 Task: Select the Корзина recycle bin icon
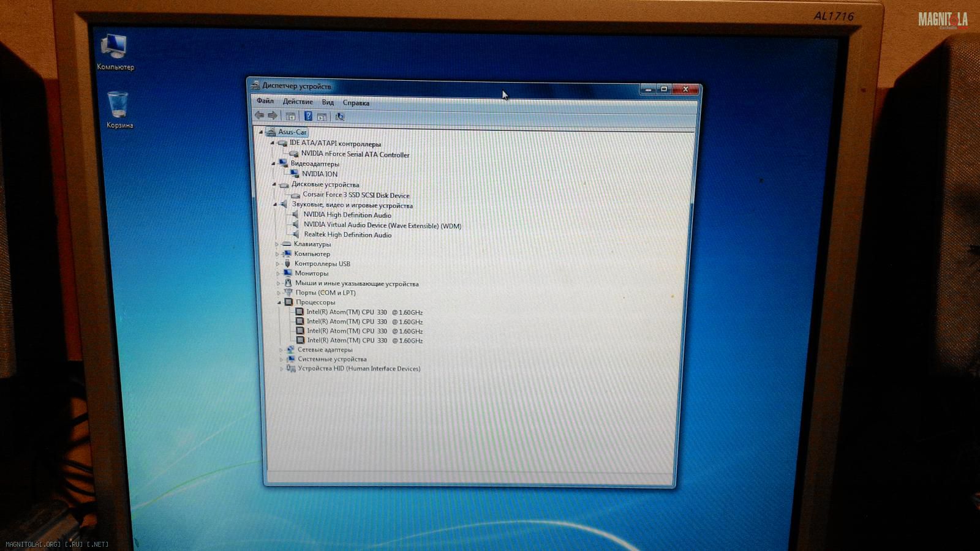[118, 106]
